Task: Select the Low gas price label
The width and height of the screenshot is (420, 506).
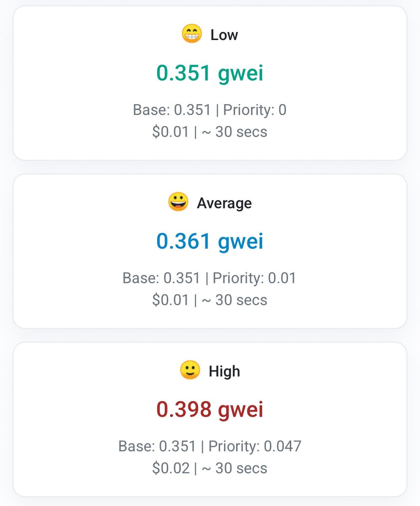Action: click(x=224, y=35)
